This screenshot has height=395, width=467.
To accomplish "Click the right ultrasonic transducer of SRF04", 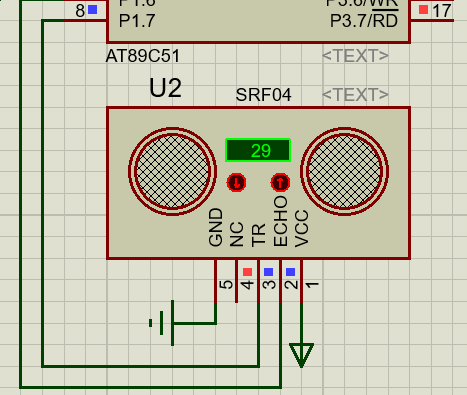I will coord(344,171).
